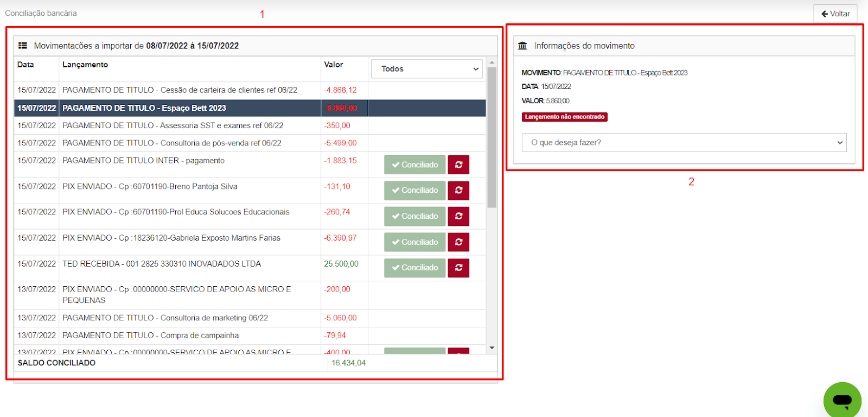Click Conciliado button for PAGAMENTO DE TITULO INTER
Screen dimensions: 868x417
tap(415, 165)
